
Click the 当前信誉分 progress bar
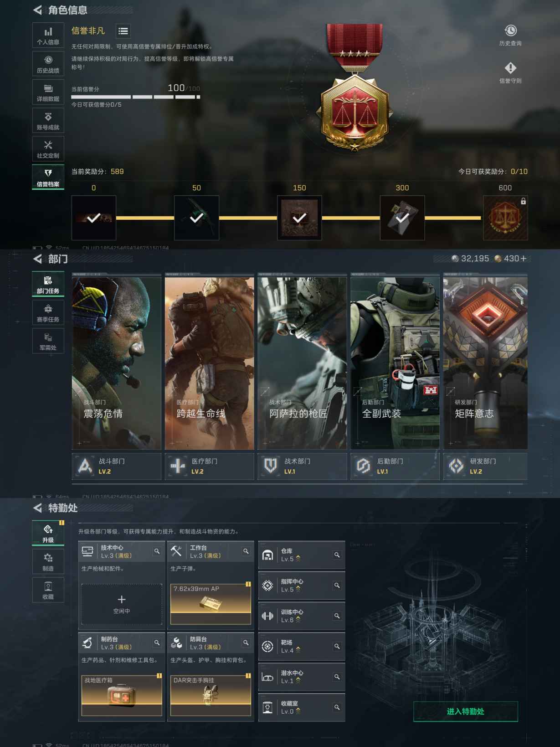(135, 97)
